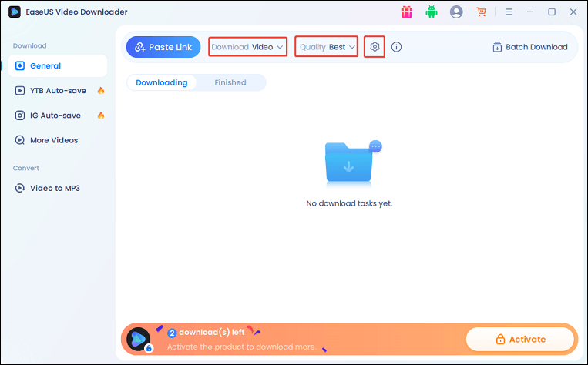This screenshot has height=365, width=588.
Task: Click the YTB Auto-save flame badge
Action: point(101,90)
